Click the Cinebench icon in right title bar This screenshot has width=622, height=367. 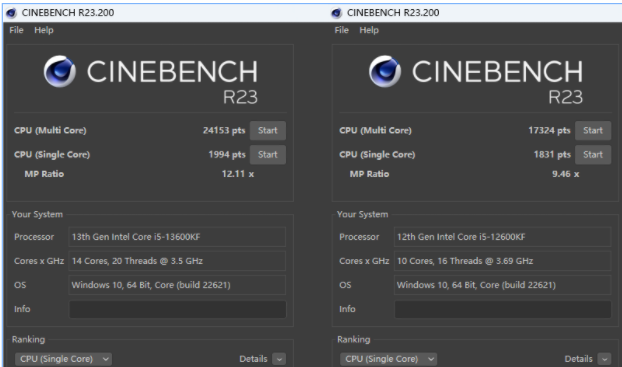[336, 13]
